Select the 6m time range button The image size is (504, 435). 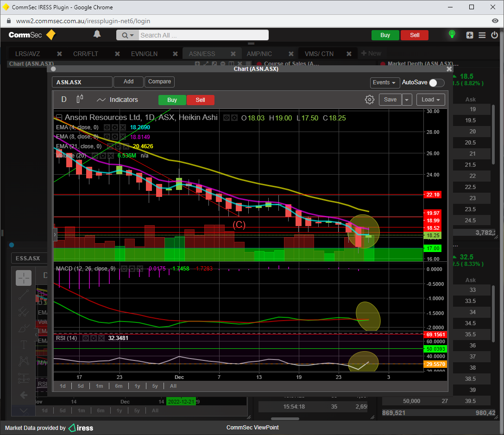(119, 385)
